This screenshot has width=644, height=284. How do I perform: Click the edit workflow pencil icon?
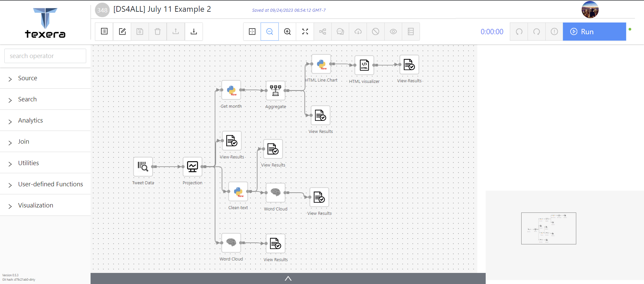[122, 32]
